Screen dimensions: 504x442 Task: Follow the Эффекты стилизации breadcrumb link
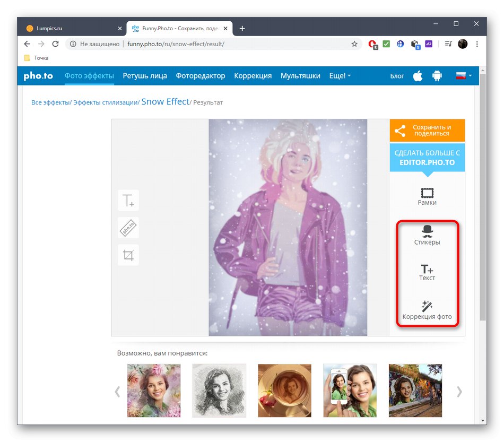pos(106,102)
